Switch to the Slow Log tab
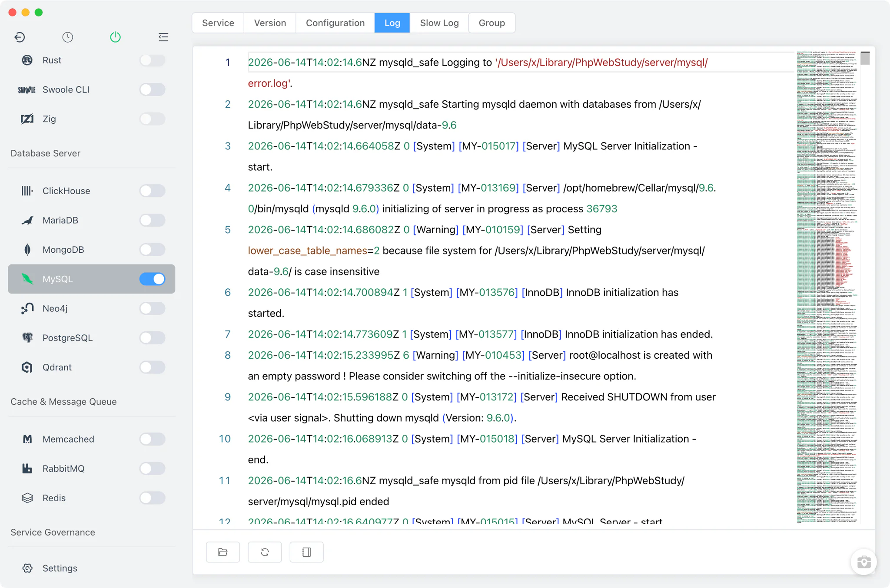Screen dimensions: 890x588 coord(439,23)
